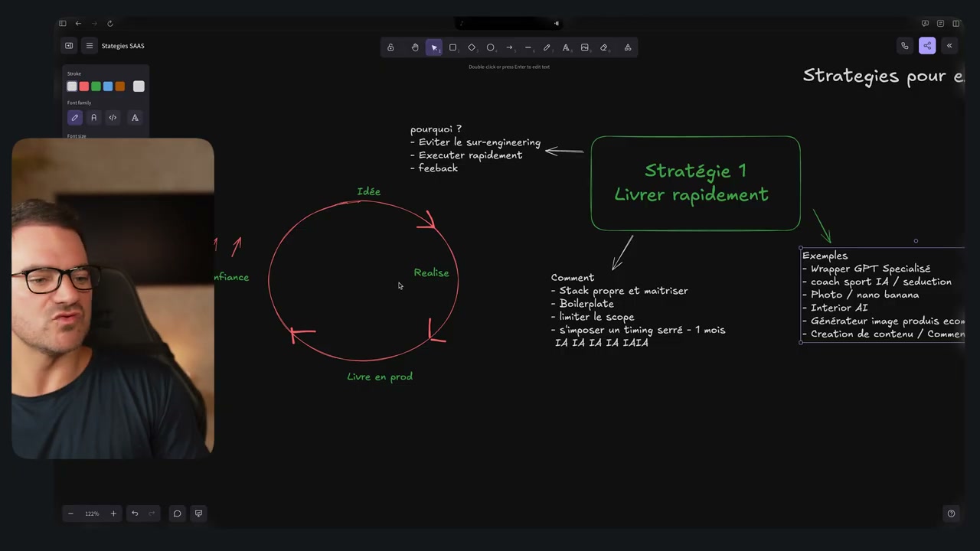Select the Text tool in toolbar
This screenshot has height=551, width=980.
tap(566, 47)
